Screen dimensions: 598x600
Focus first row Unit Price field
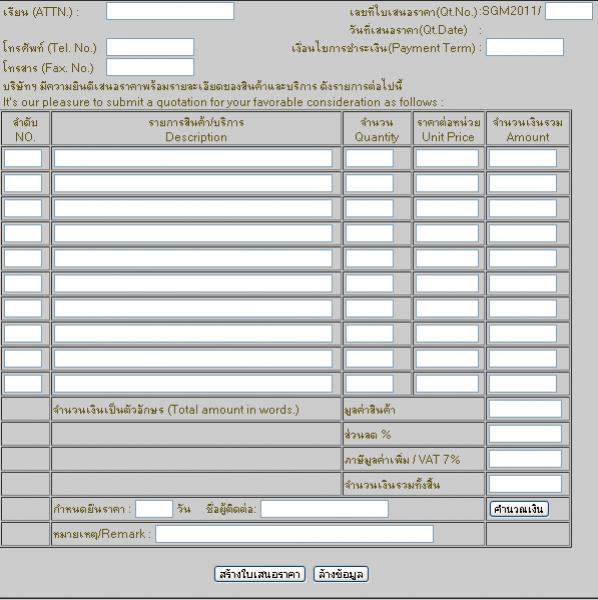tap(447, 158)
